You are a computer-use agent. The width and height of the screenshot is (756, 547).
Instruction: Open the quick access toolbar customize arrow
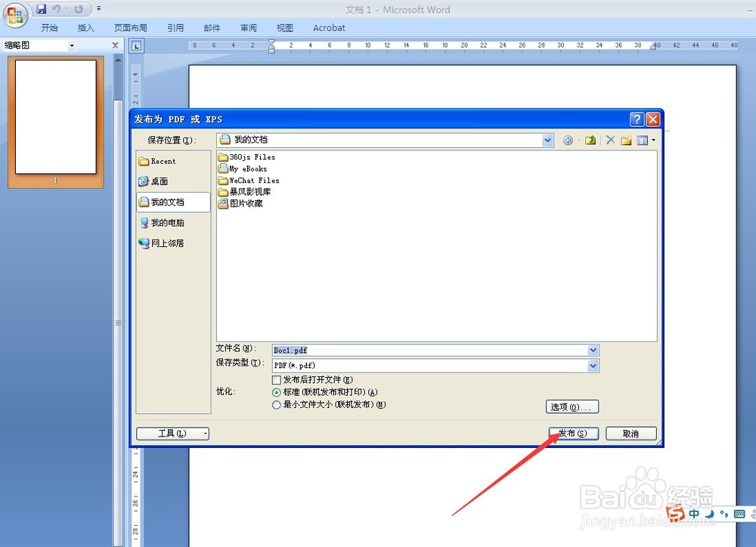point(99,8)
